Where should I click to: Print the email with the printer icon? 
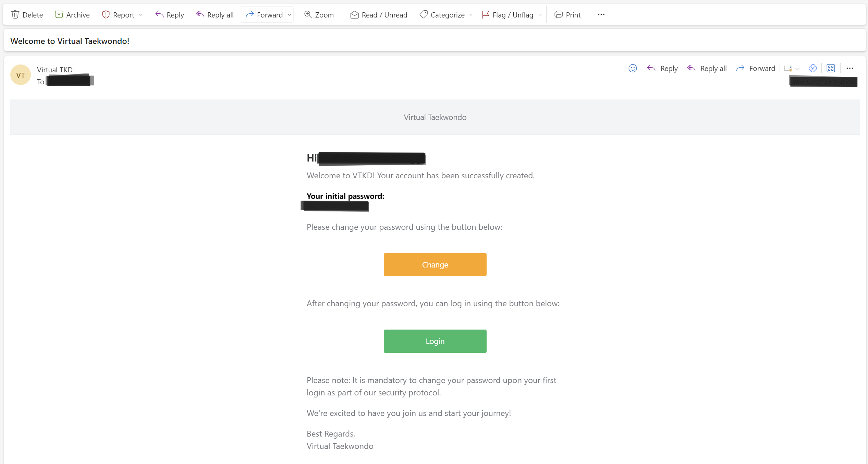pyautogui.click(x=567, y=15)
